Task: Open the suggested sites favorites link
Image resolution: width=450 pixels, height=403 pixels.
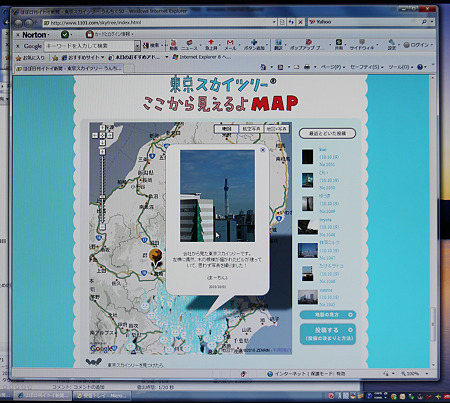Action: 83,57
